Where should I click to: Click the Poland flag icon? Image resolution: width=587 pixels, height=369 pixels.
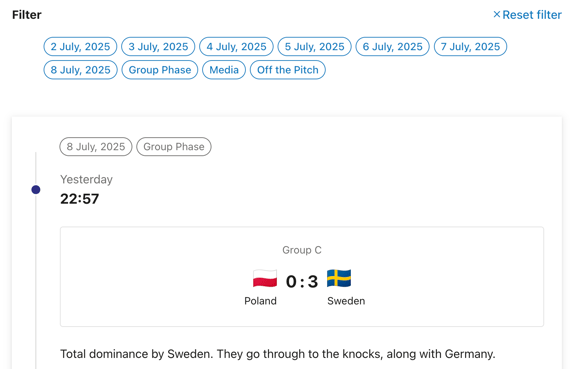(x=265, y=279)
